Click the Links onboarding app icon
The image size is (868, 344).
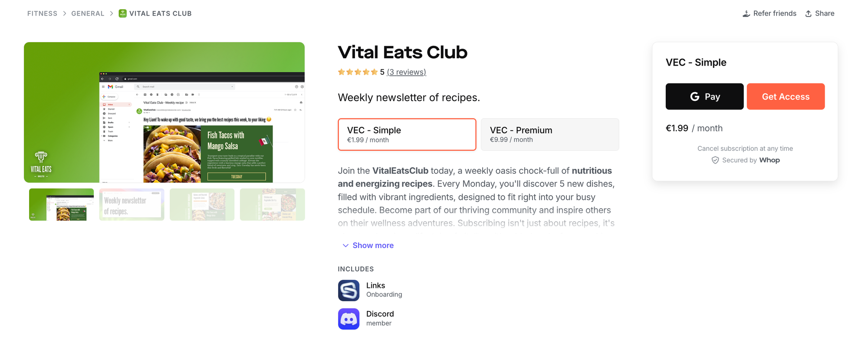[x=348, y=290]
